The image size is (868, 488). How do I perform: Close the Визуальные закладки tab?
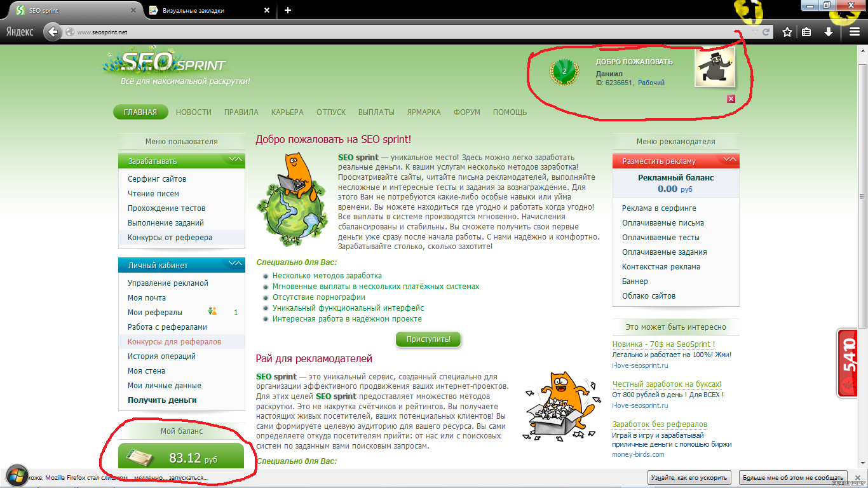point(267,10)
